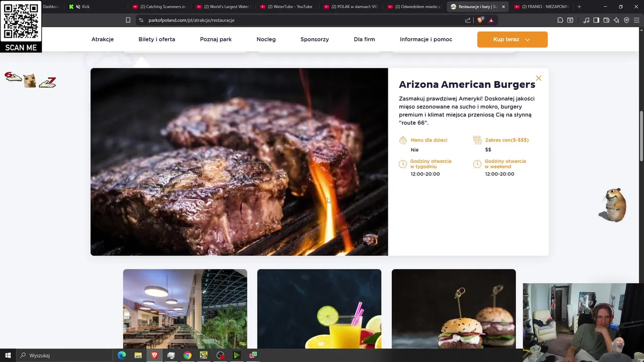Open the orange juice drink card
Viewport: 644px width, 362px height.
coord(319,309)
